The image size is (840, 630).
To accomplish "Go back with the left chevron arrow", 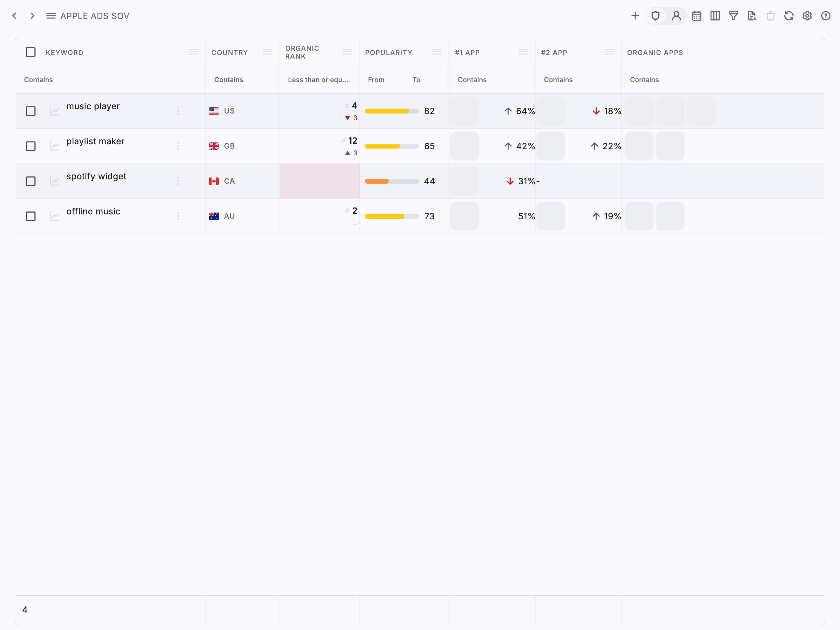I will [x=14, y=16].
